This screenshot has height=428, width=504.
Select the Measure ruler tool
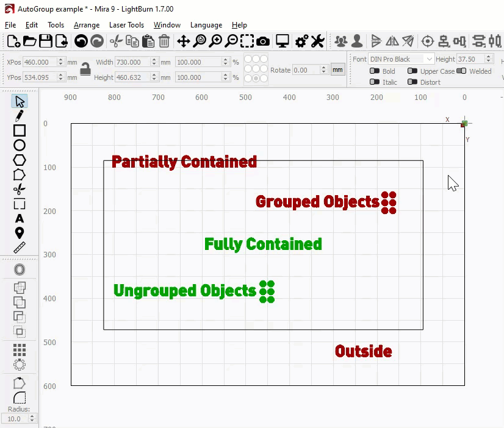[20, 247]
